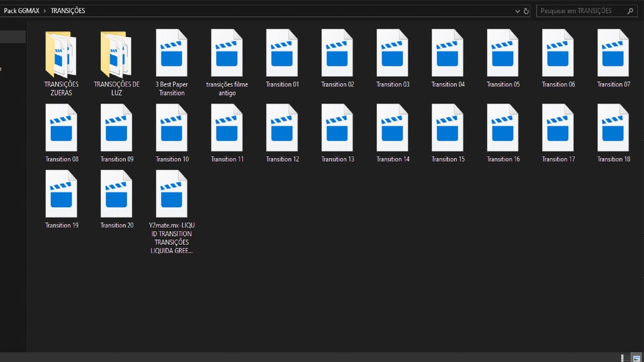Select the Transition 13 video icon

click(337, 128)
